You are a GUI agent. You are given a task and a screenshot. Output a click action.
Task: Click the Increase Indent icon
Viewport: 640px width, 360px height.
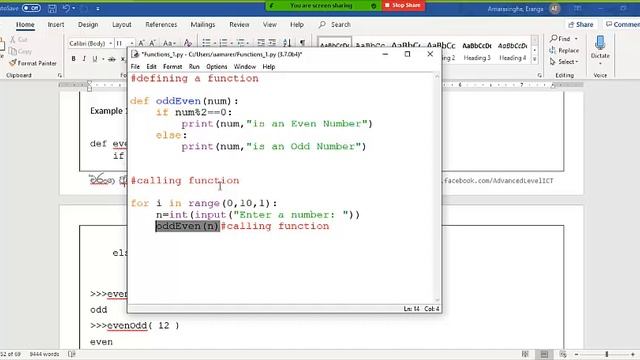(x=272, y=43)
